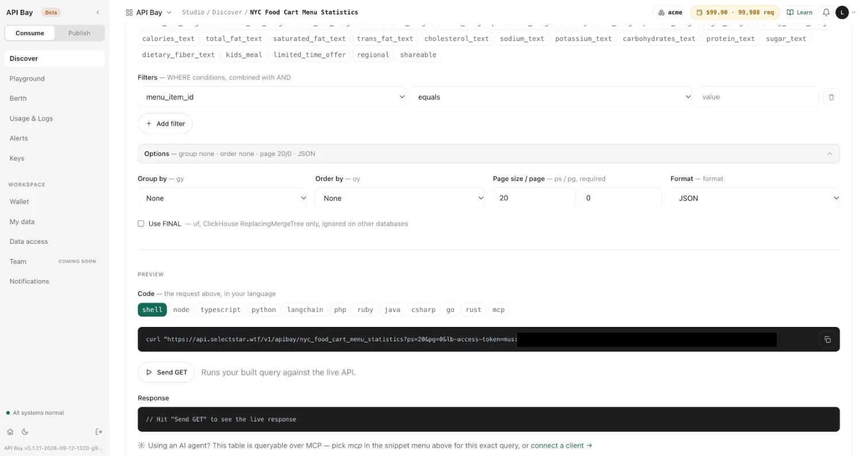Collapse the Options section
868x456 pixels.
click(489, 154)
